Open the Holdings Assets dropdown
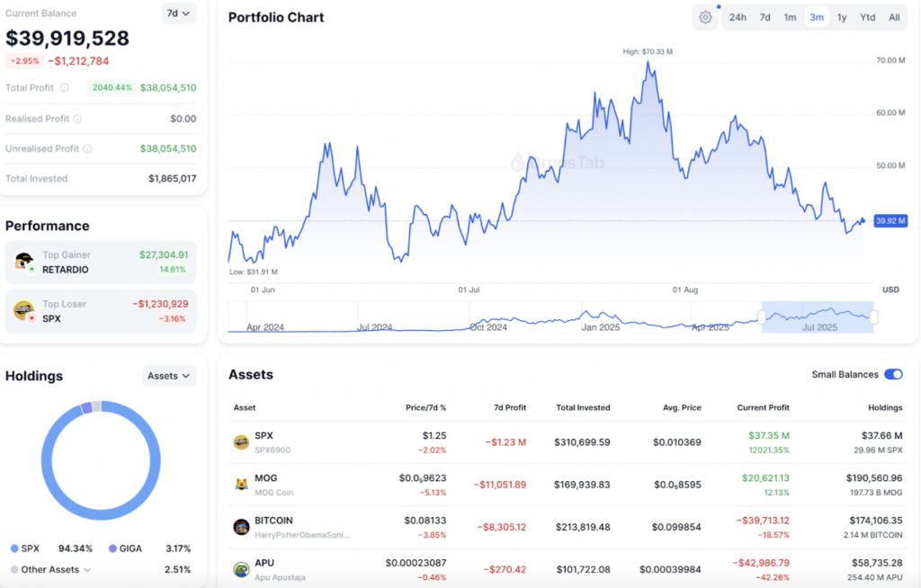 [169, 376]
